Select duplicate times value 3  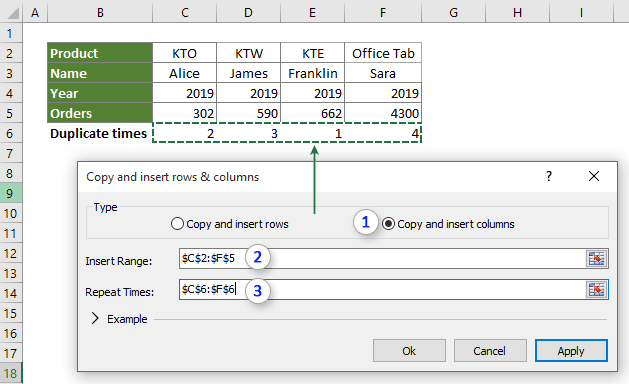[x=248, y=133]
